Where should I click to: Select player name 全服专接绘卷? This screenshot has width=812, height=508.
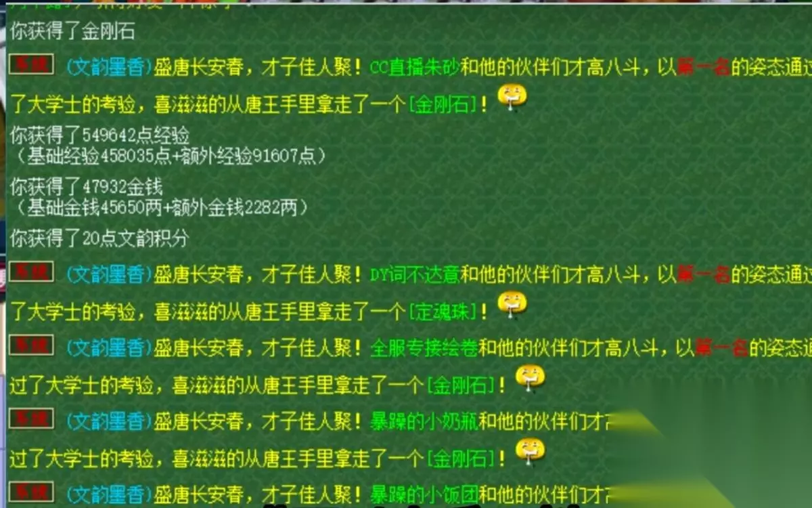pyautogui.click(x=424, y=348)
